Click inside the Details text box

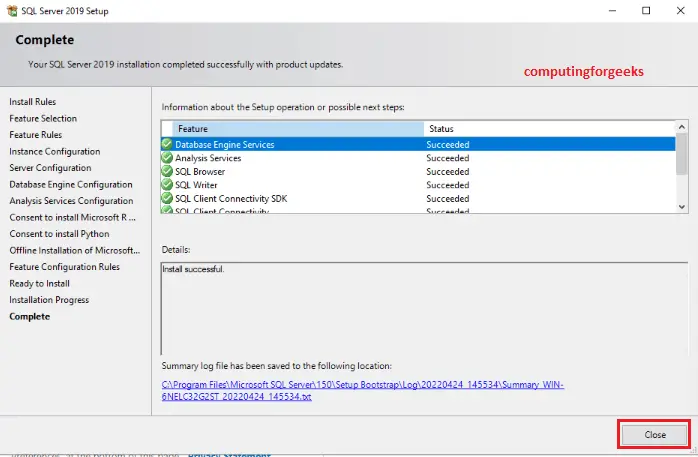(424, 308)
